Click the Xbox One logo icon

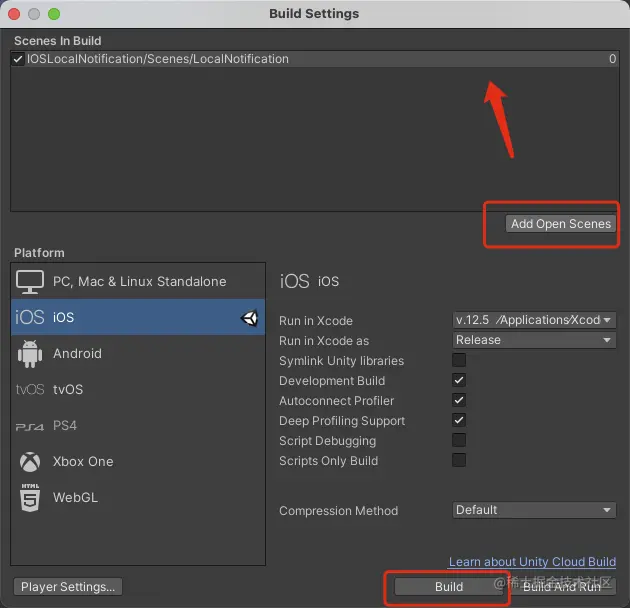(30, 461)
